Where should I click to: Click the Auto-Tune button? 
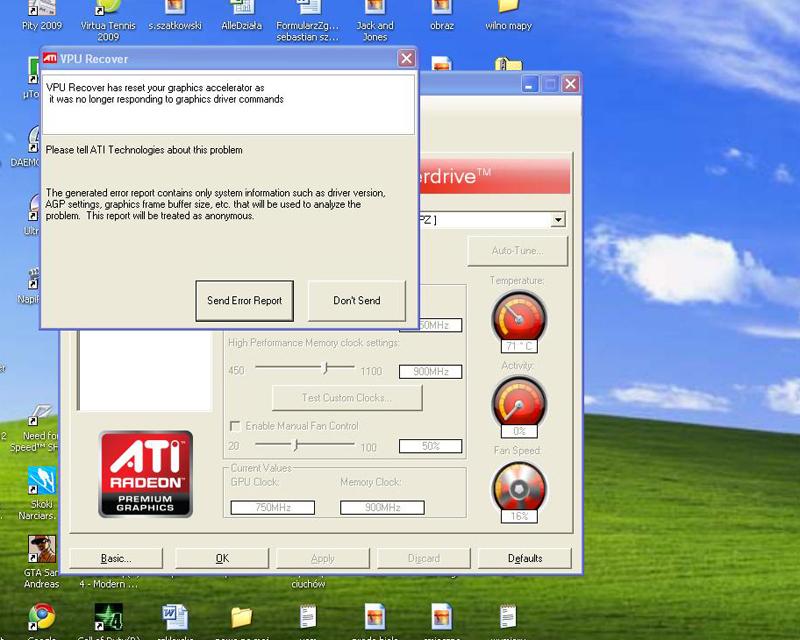(517, 251)
